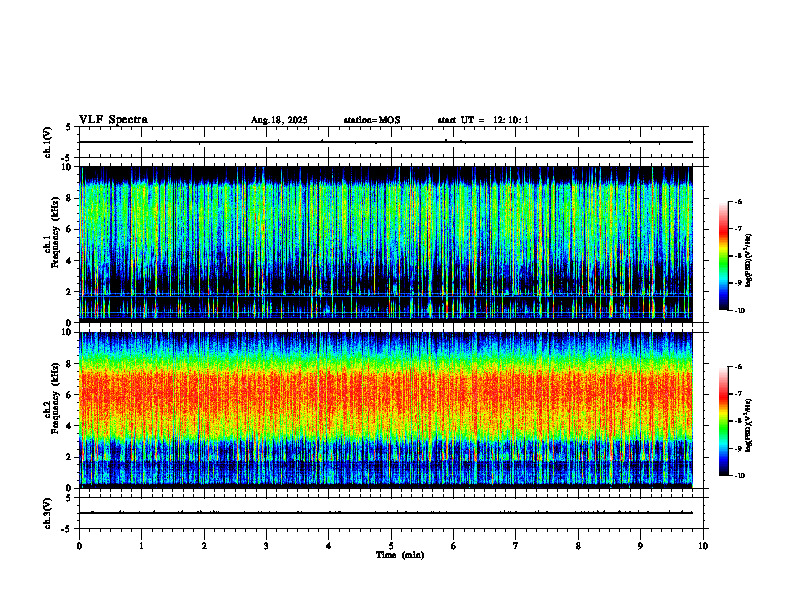Click the time axis tick labeled 7

[x=516, y=546]
